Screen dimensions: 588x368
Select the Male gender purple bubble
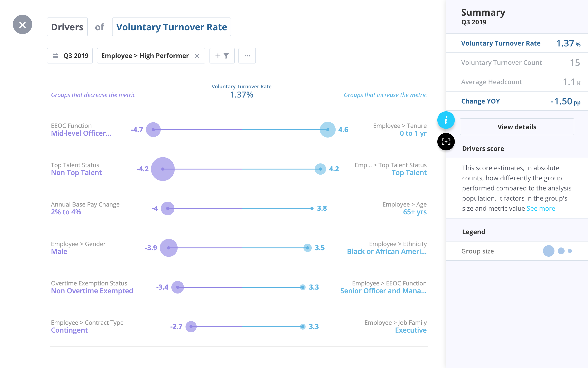(169, 248)
